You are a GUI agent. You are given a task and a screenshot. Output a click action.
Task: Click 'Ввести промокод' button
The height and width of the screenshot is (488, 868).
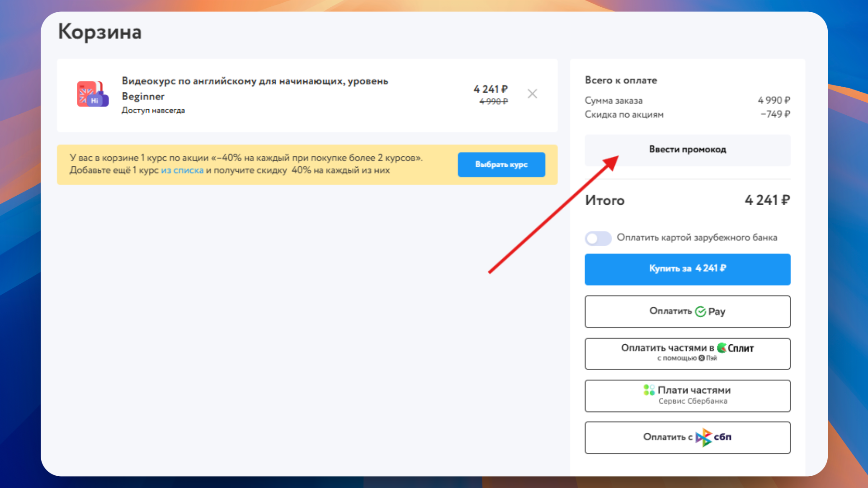tap(687, 150)
